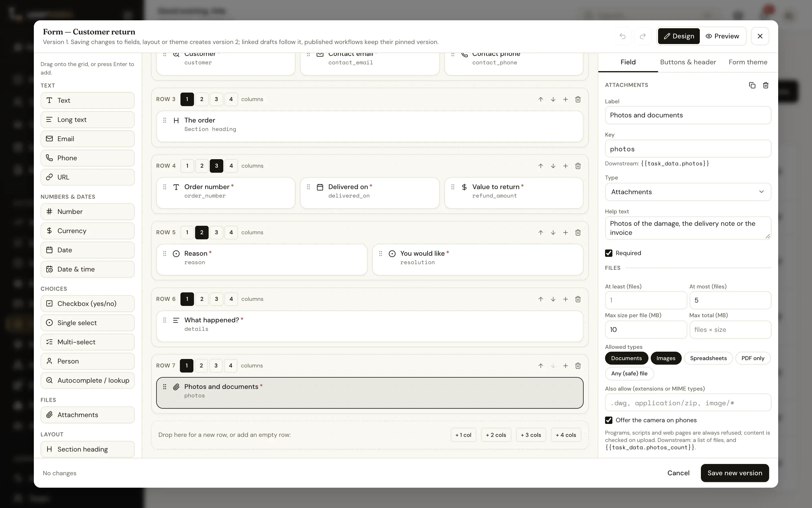Screen dimensions: 812x508
Task: Move Row 7 up with arrow icon
Action: (x=540, y=365)
